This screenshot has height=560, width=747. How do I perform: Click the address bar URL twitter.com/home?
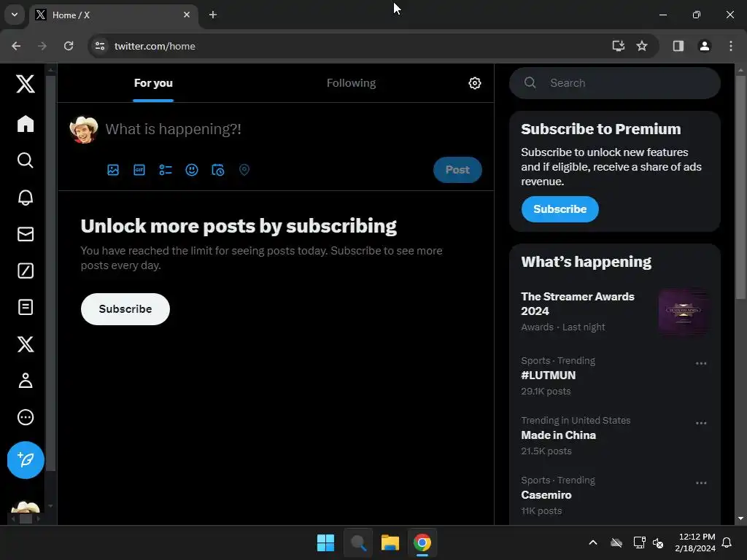point(155,46)
